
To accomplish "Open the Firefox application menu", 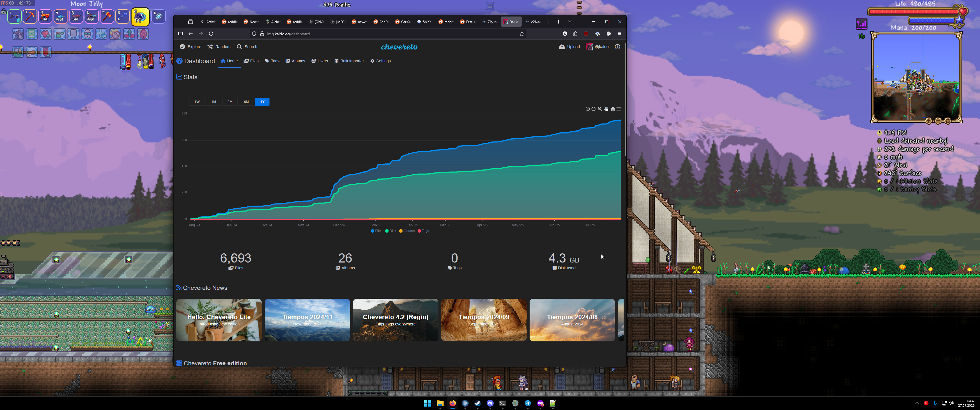I will click(x=619, y=34).
